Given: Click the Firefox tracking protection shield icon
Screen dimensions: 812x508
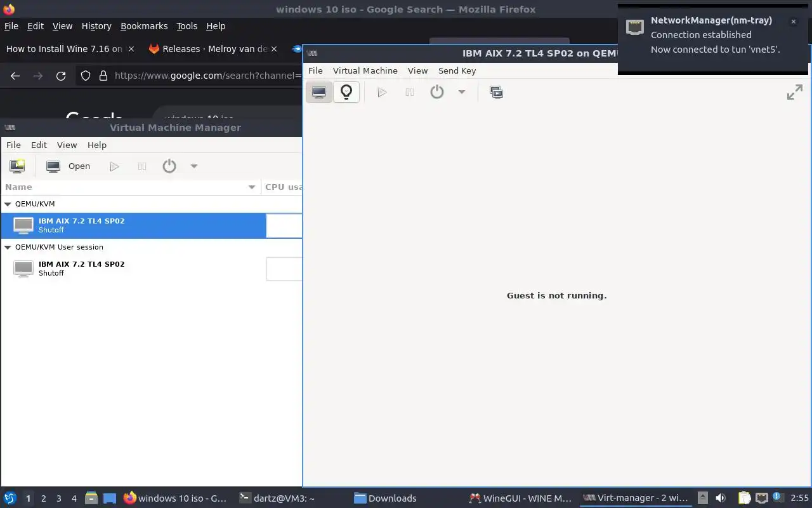Looking at the screenshot, I should pyautogui.click(x=86, y=76).
